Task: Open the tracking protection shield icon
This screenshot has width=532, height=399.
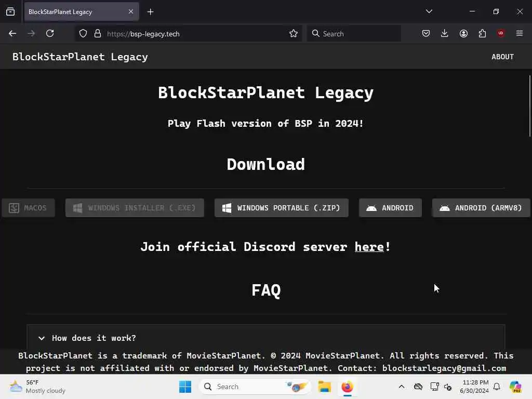Action: 83,34
